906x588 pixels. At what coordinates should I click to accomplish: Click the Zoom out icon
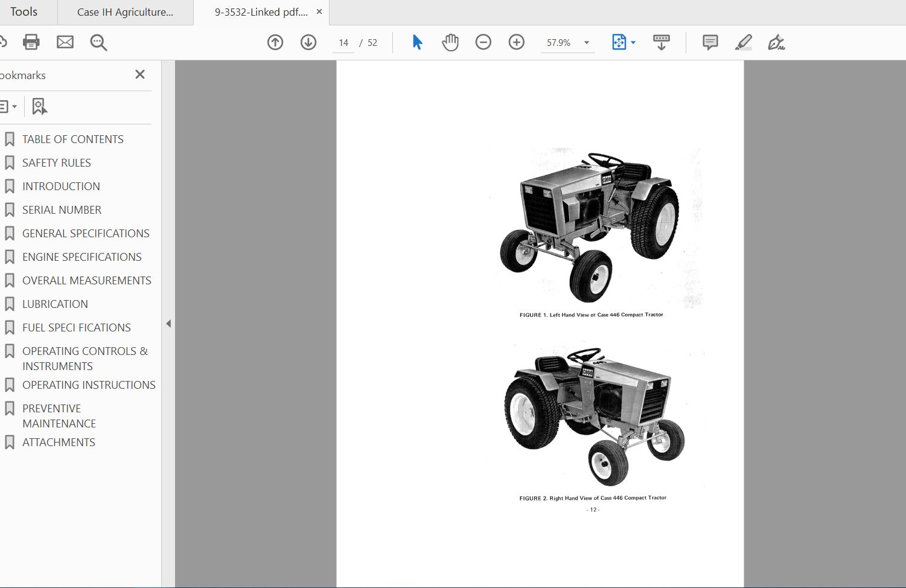coord(483,42)
